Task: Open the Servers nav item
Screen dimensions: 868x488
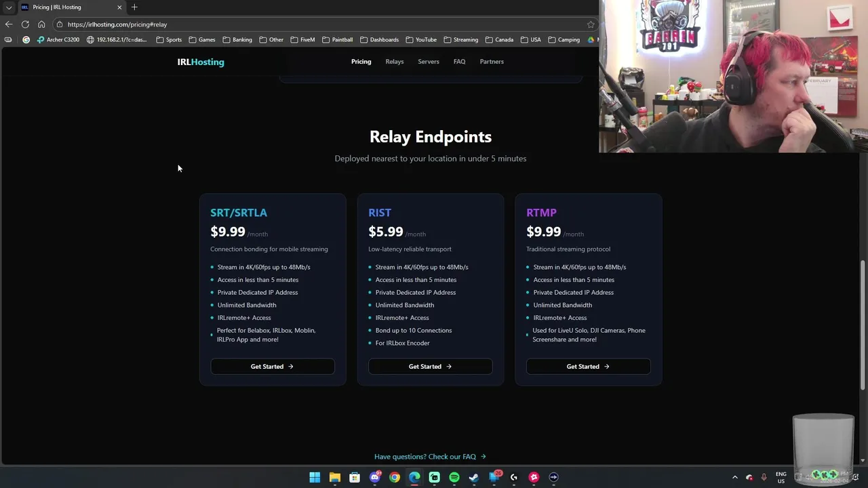Action: (x=429, y=62)
